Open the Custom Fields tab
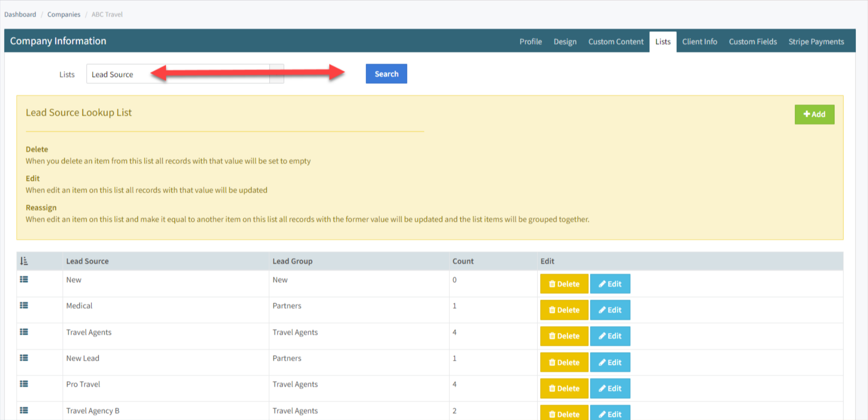Screen dimensions: 868x420 [752, 42]
